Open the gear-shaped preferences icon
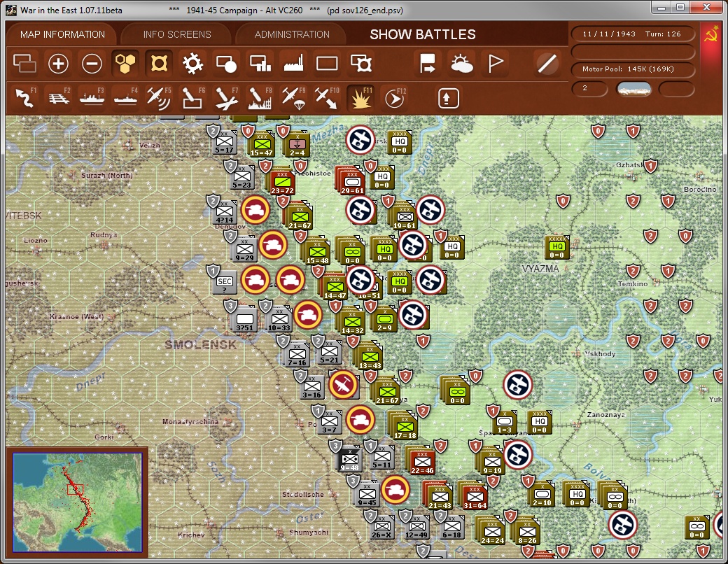 pyautogui.click(x=192, y=64)
